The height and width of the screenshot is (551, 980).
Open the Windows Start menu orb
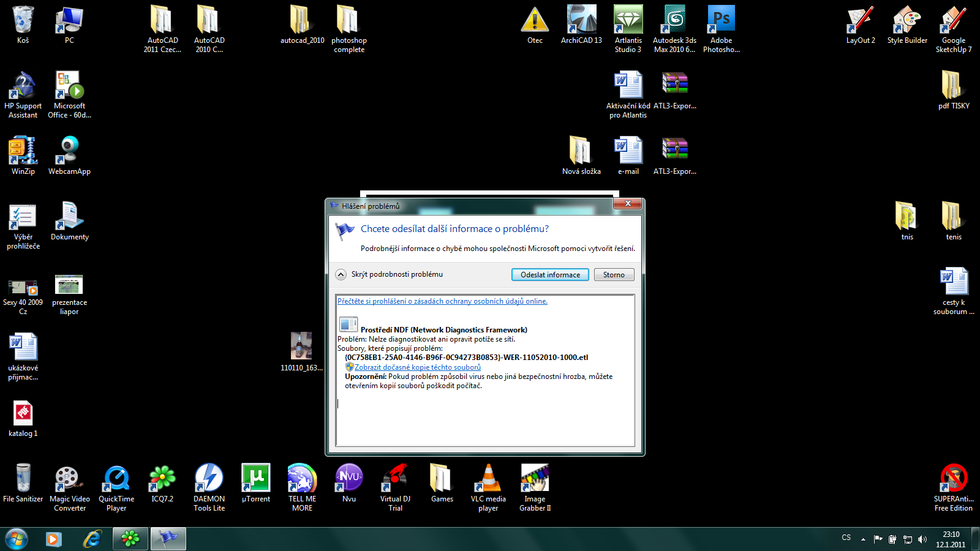pos(17,539)
